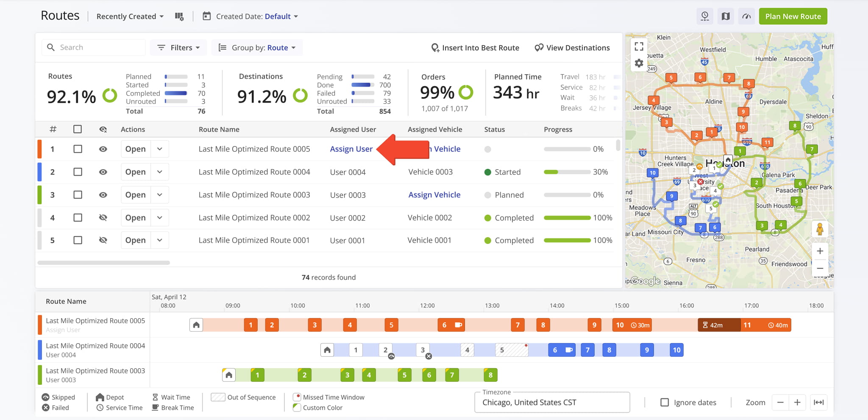
Task: Click Plan New Route button
Action: click(793, 16)
